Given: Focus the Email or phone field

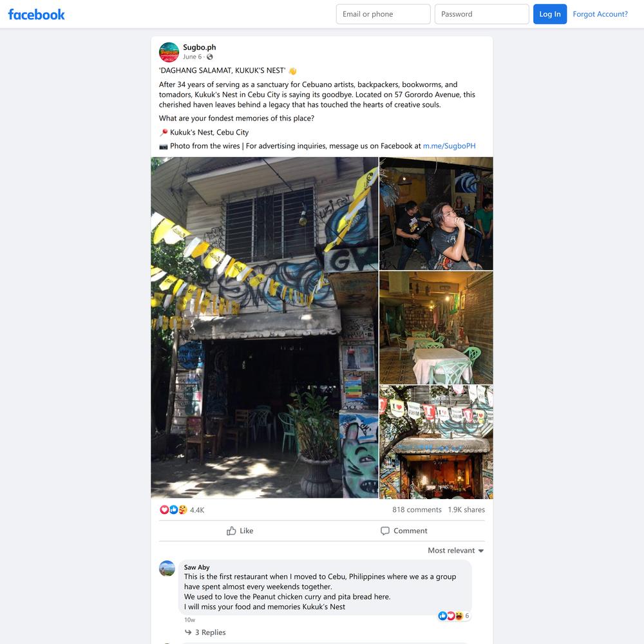Looking at the screenshot, I should point(383,14).
